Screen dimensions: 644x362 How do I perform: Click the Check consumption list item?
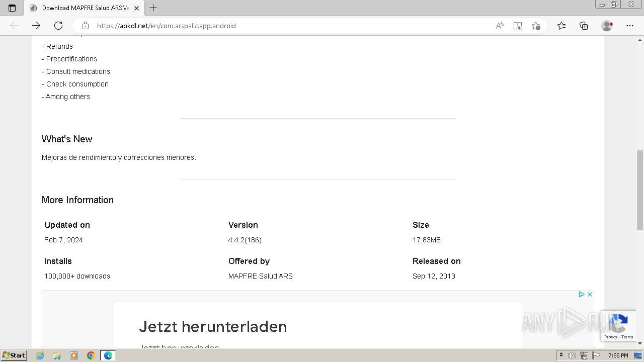(75, 84)
